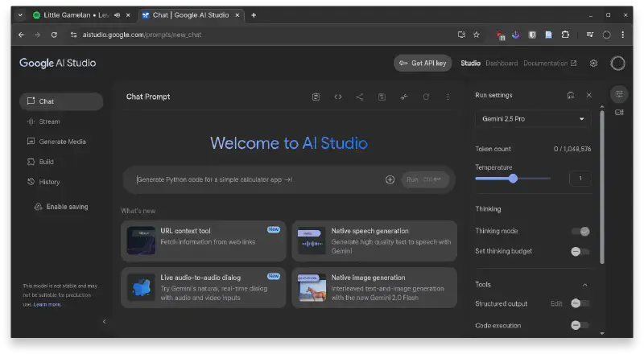Screen dimensions: 644x354
Task: Open the browser extensions puzzle icon
Action: [565, 35]
